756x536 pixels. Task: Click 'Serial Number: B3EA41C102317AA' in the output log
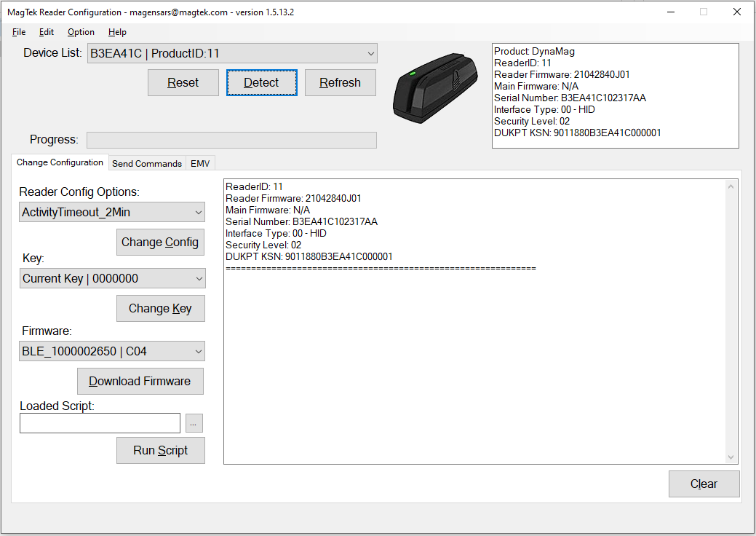point(301,222)
